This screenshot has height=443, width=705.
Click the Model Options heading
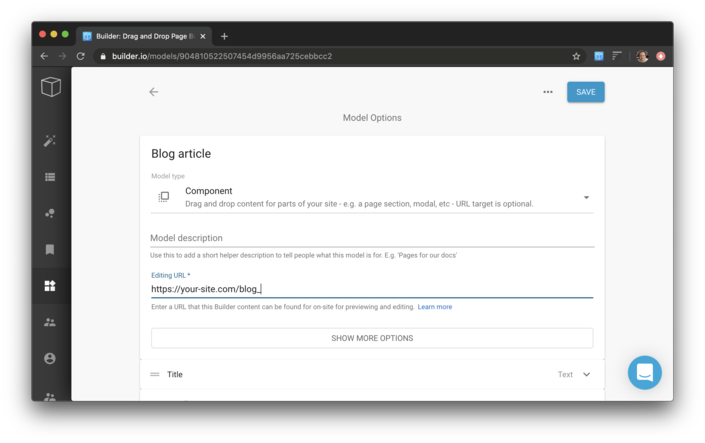coord(372,118)
